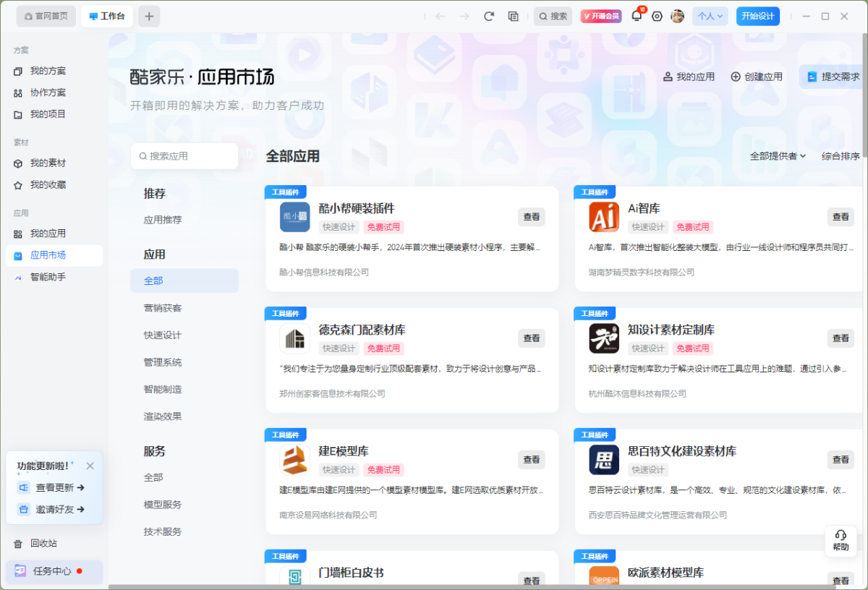Switch to the 官网首页 tab

[46, 16]
